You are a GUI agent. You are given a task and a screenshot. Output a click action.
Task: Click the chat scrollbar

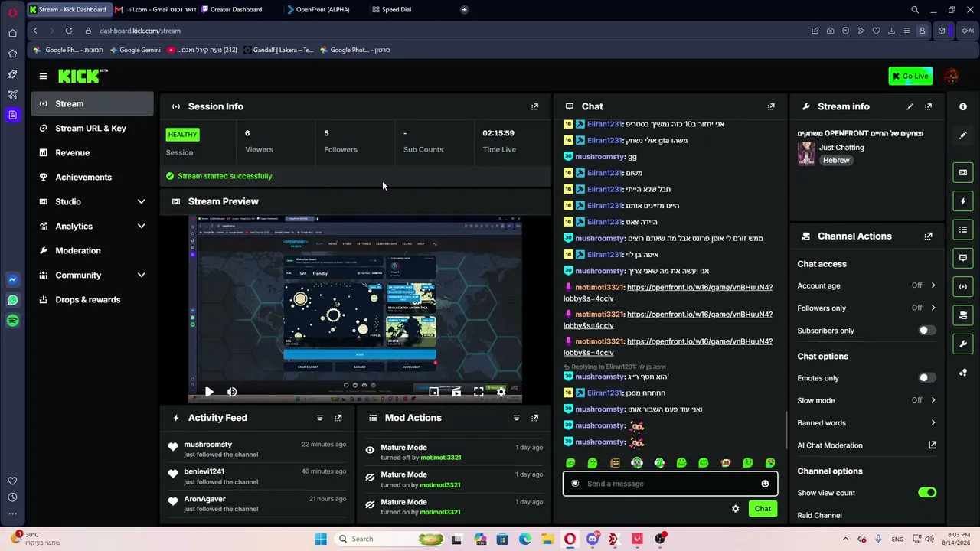[786, 430]
